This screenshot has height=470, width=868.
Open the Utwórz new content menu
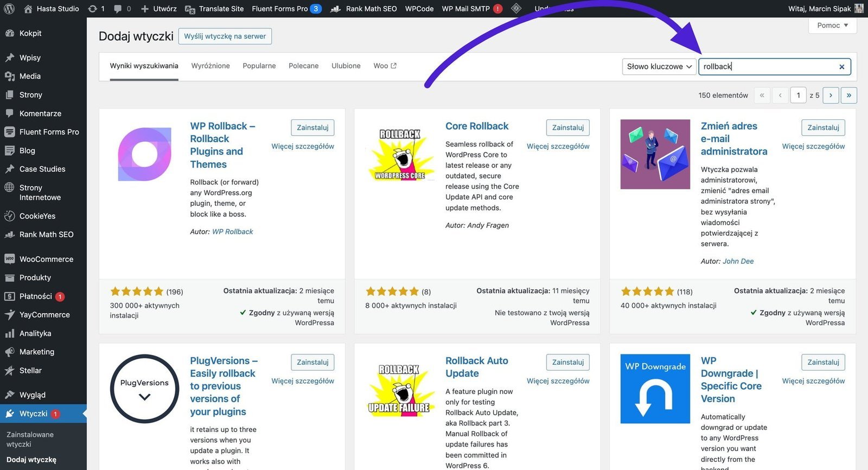point(158,9)
